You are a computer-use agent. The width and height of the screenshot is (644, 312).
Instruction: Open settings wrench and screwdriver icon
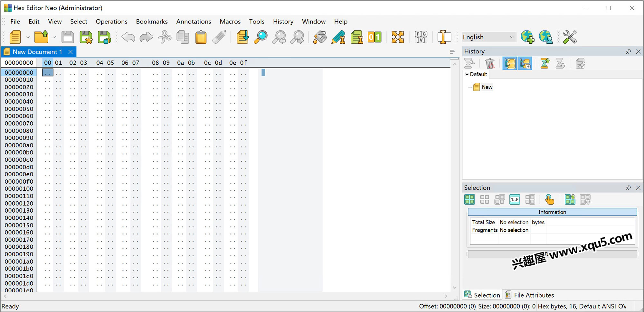(570, 37)
